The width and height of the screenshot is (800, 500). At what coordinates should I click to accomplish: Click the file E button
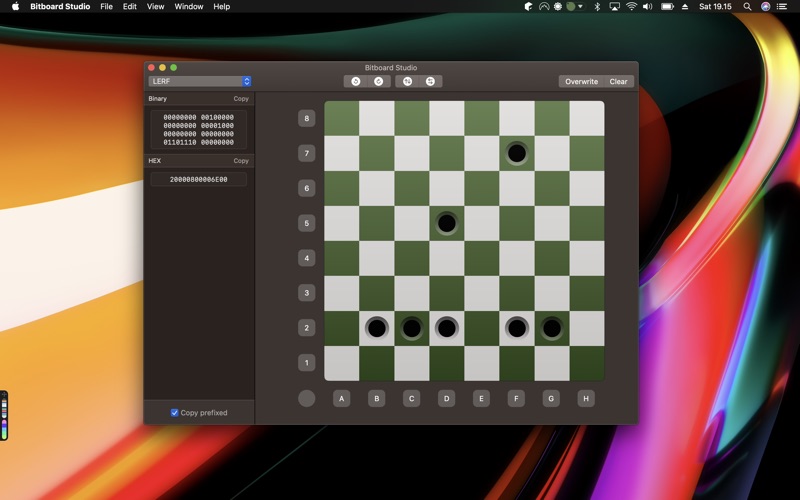click(482, 398)
